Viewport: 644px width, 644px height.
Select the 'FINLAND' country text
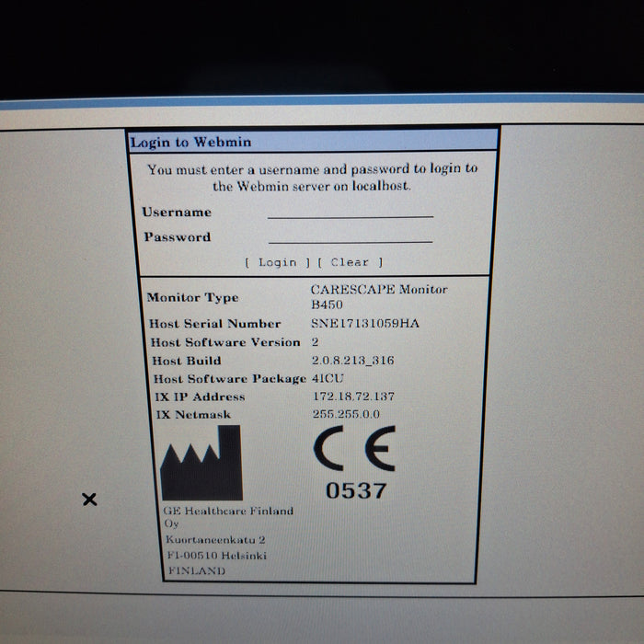[196, 571]
